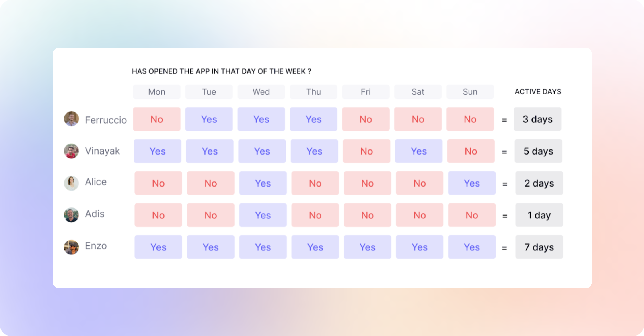Click the Sun column header
644x336 pixels.
click(470, 92)
